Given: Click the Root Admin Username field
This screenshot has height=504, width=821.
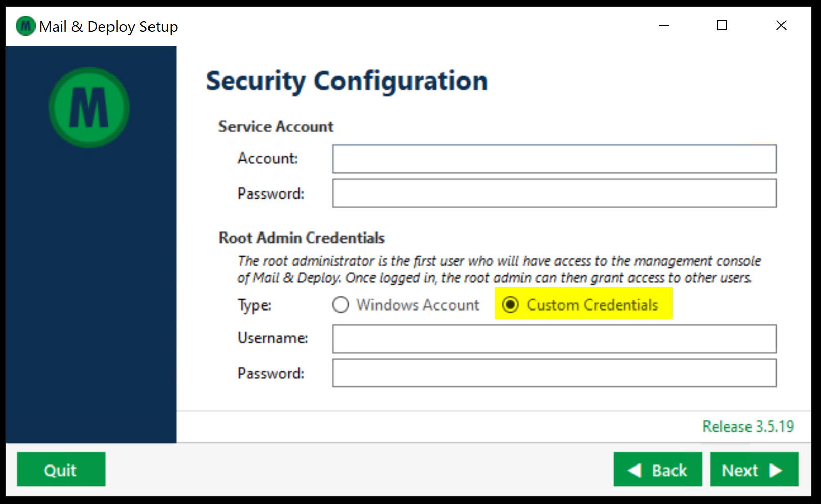Looking at the screenshot, I should click(554, 339).
